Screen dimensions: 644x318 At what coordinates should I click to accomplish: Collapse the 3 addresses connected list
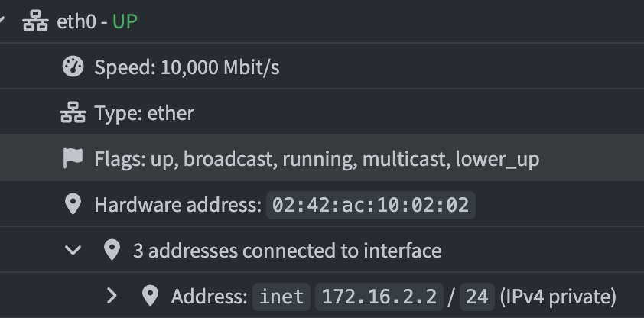pyautogui.click(x=73, y=250)
